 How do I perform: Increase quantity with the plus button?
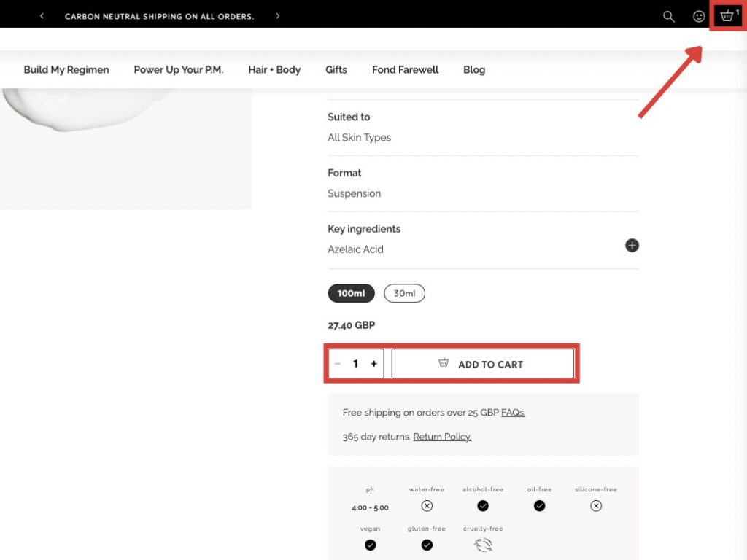coord(373,364)
